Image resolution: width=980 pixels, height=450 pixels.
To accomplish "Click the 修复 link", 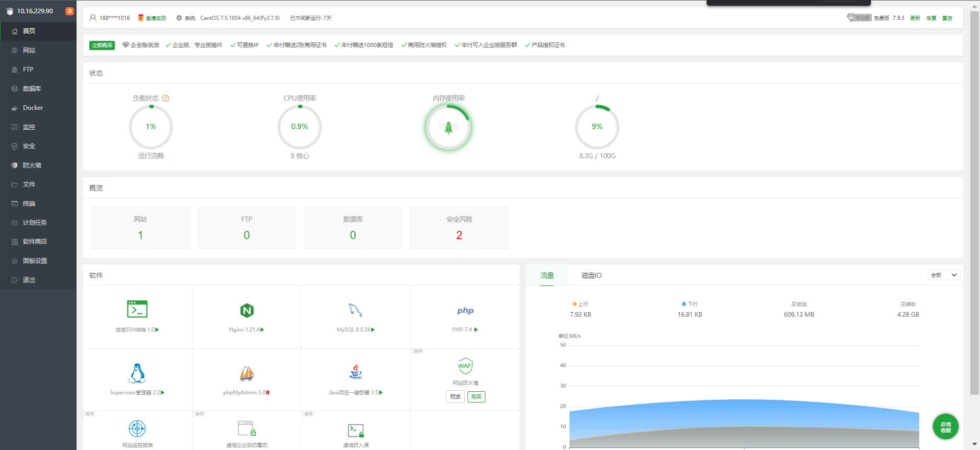I will pos(932,18).
